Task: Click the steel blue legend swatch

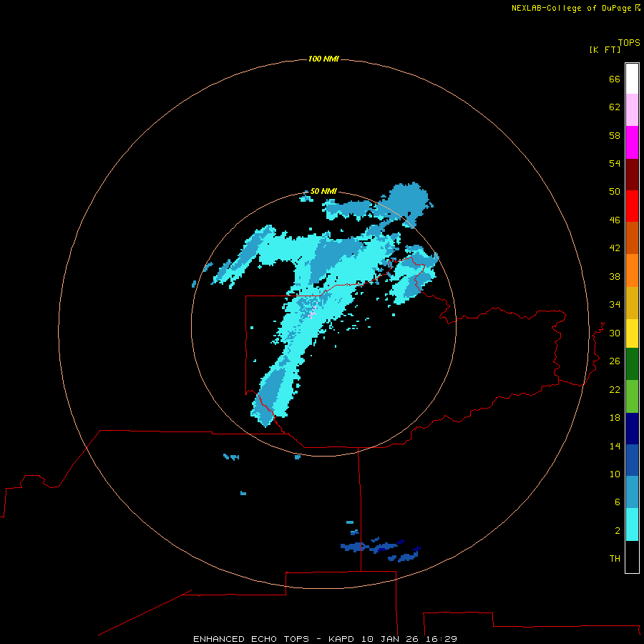Action: point(632,492)
